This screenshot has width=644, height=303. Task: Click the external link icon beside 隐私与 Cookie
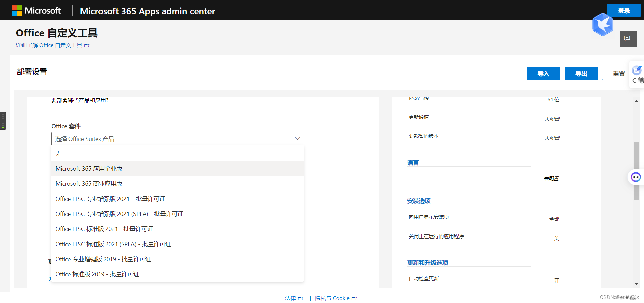(354, 298)
